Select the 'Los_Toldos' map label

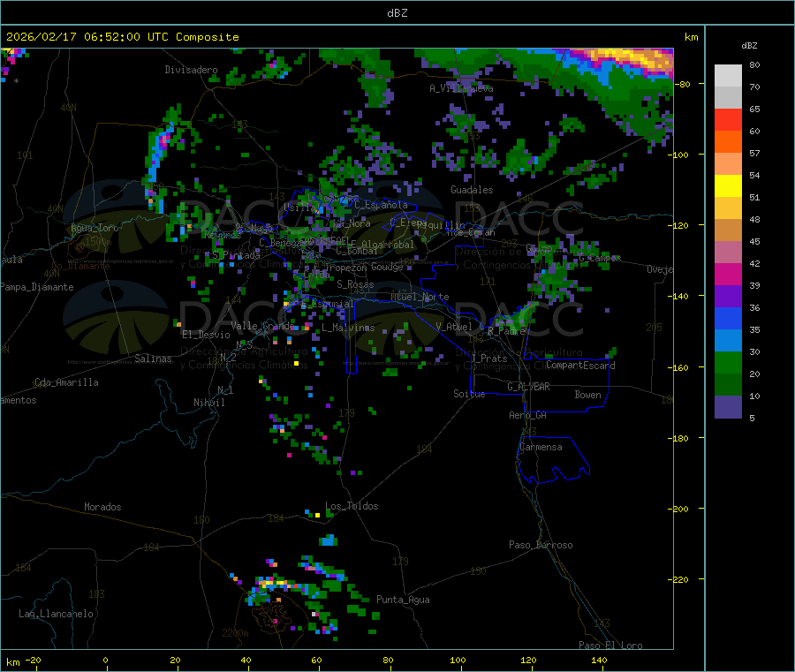coord(352,506)
